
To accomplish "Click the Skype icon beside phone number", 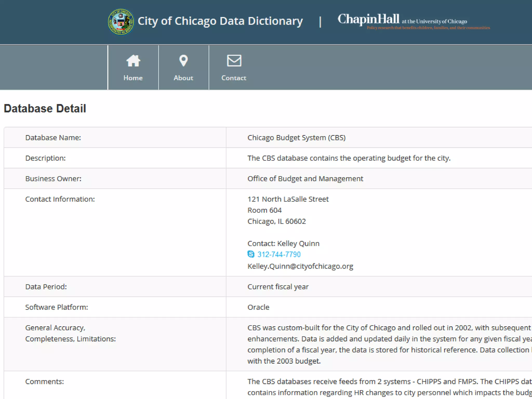I will [x=251, y=254].
